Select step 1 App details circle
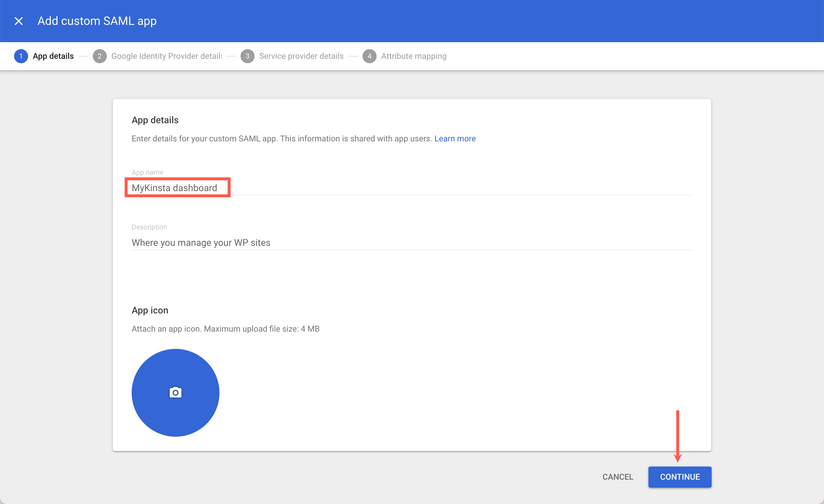 pyautogui.click(x=21, y=56)
